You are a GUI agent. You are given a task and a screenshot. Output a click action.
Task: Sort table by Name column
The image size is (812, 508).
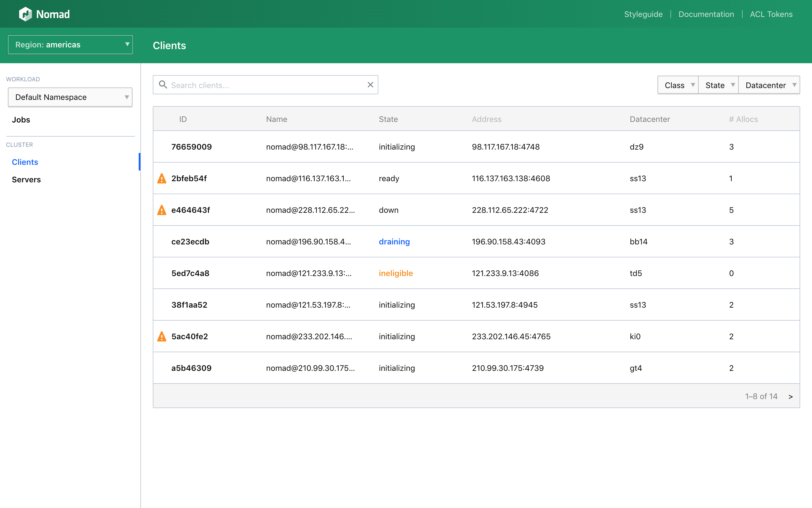[277, 119]
